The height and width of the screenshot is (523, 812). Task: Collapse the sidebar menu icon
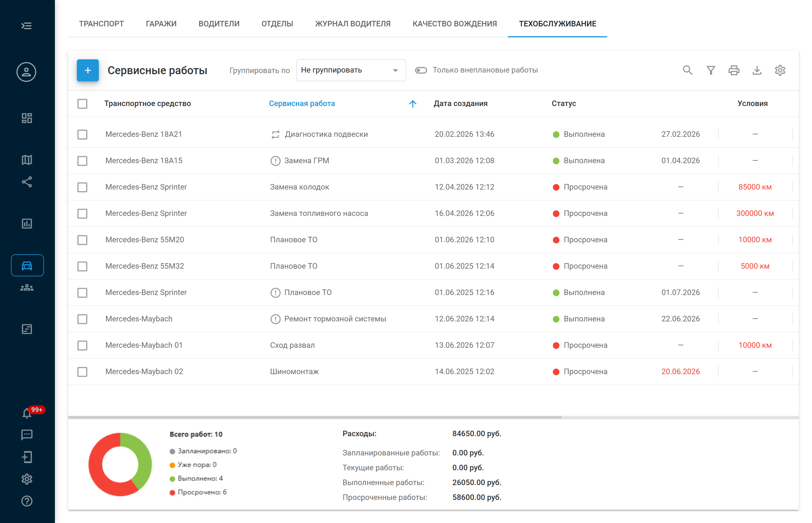coord(26,26)
